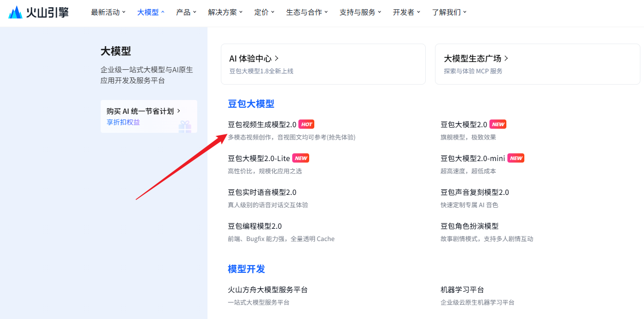Click the arrow next to 大模型生态广场
The image size is (644, 319).
(x=506, y=58)
